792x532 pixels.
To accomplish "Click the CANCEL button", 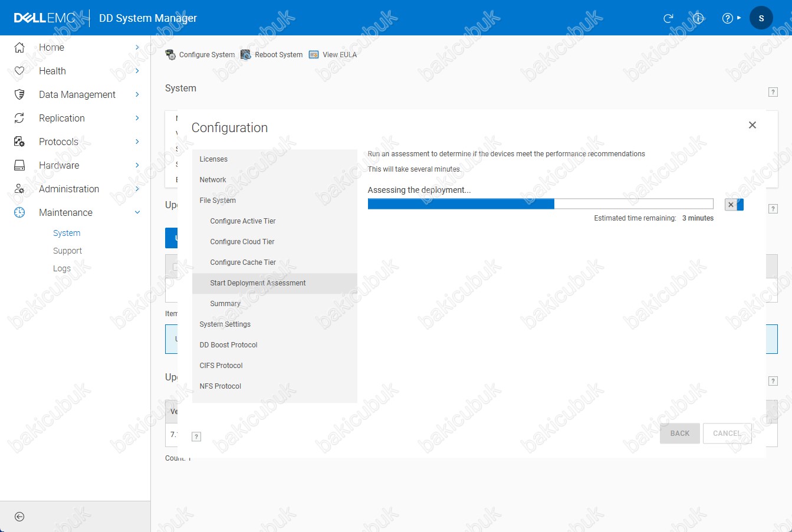I will pos(727,434).
